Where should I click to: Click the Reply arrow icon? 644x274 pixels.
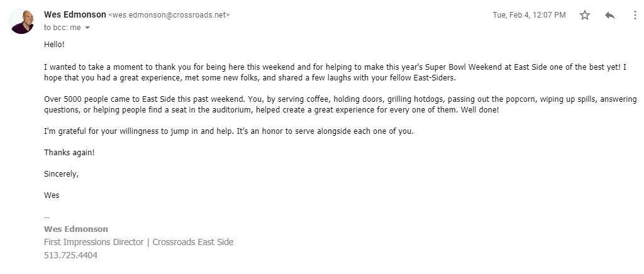pos(609,15)
